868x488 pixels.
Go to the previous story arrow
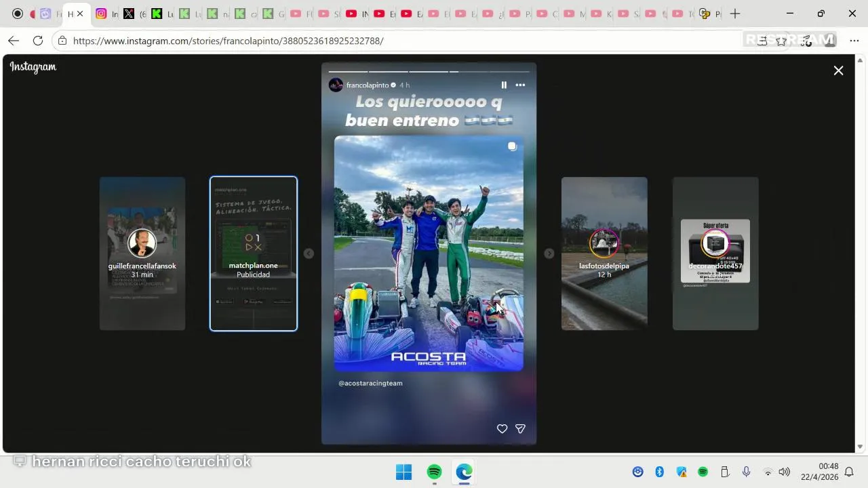(x=309, y=253)
